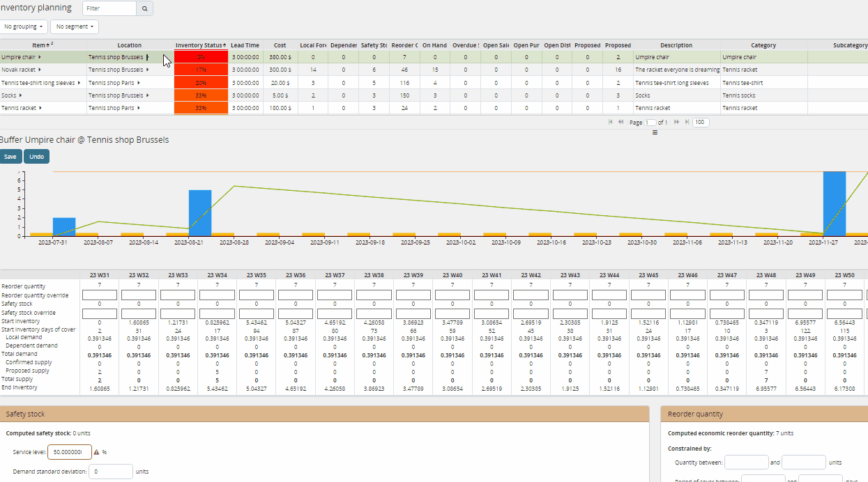Click the rows-per-page field showing 100
Image resolution: width=868 pixels, height=482 pixels.
[x=701, y=122]
